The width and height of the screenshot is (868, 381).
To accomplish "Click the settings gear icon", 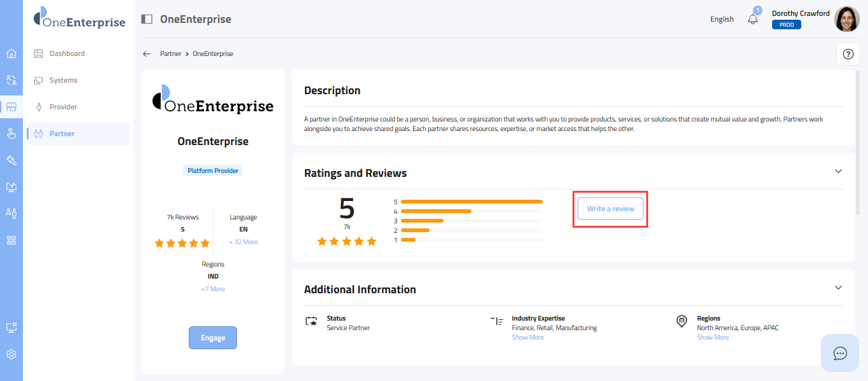I will [11, 354].
